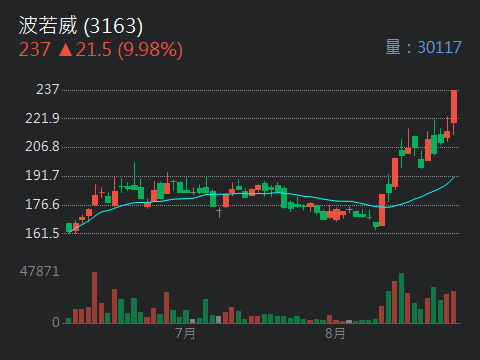The image size is (480, 360).
Task: Click the 206.8 price axis label
Action: tap(42, 146)
